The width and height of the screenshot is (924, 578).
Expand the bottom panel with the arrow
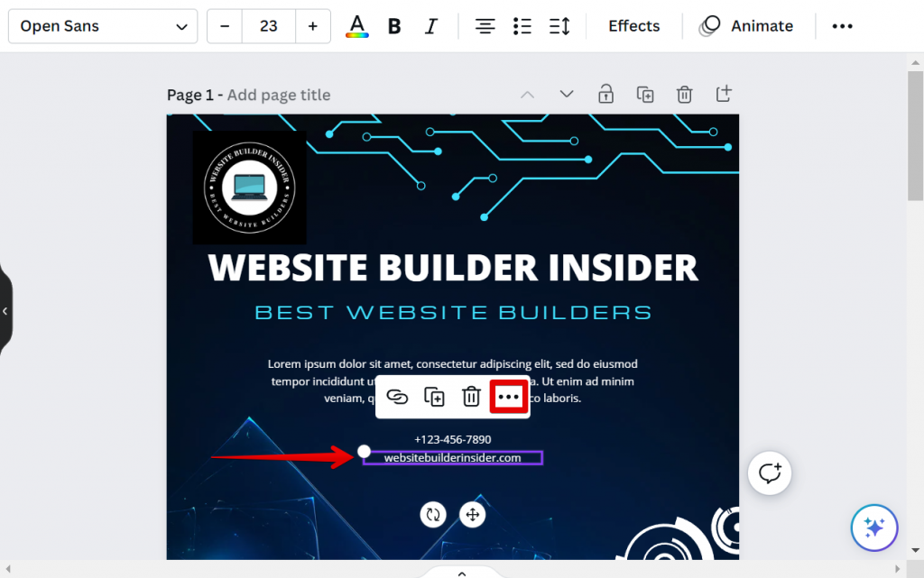point(461,572)
